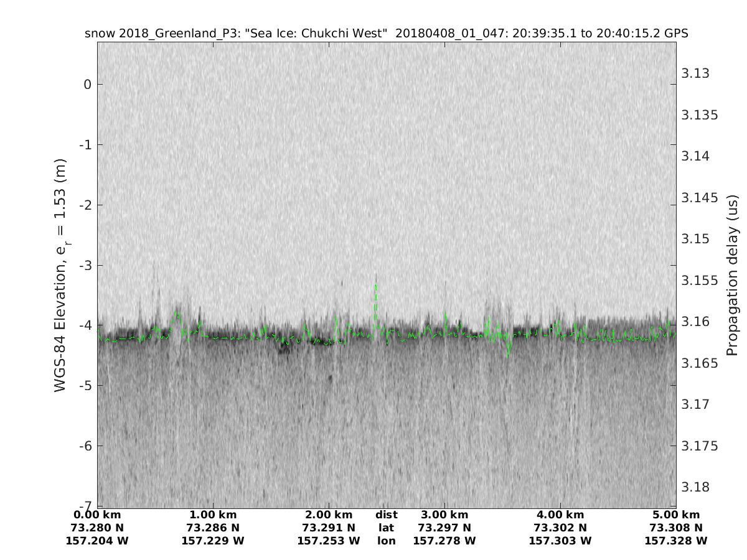The height and width of the screenshot is (560, 747).
Task: Click the -5 elevation tick label
Action: coord(86,386)
